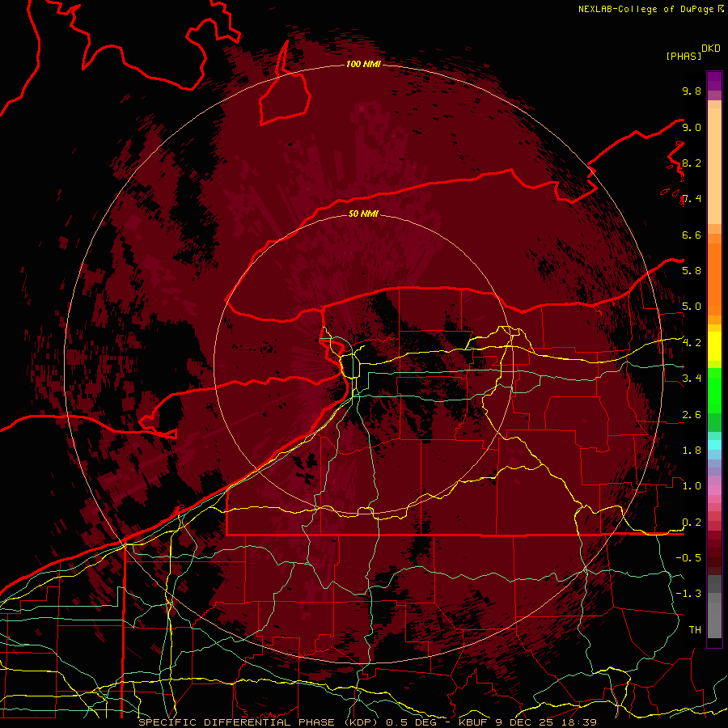Click the 9 DEC 25 date text
Viewport: 728px width, 728px height.
[525, 722]
